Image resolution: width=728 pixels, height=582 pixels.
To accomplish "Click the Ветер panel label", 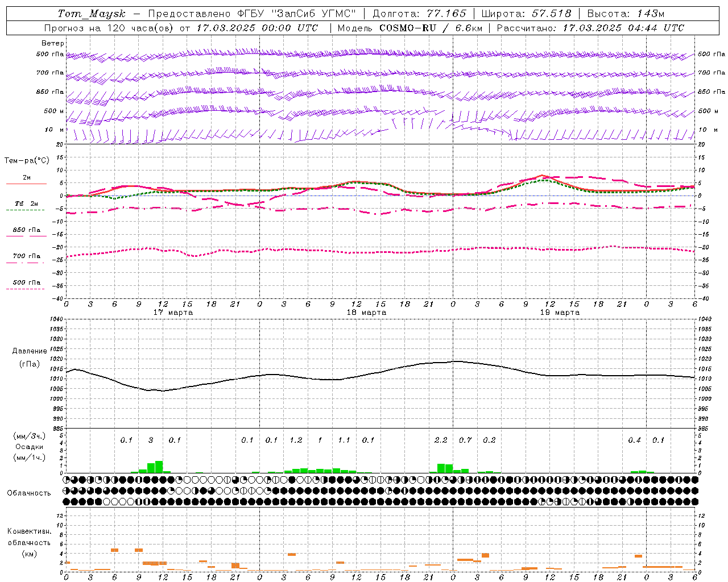I will [53, 43].
